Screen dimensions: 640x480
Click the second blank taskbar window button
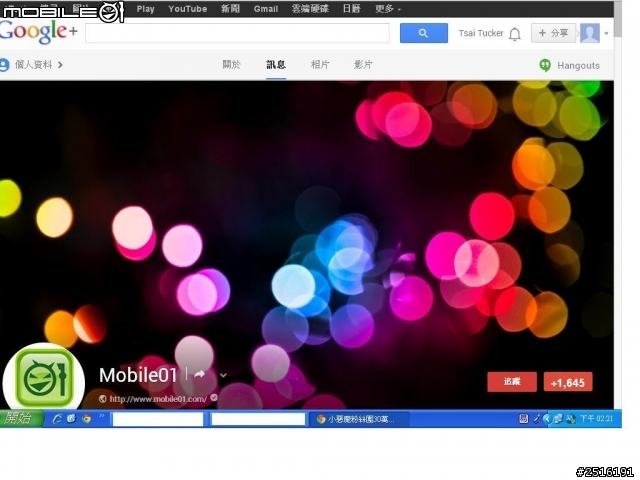(258, 419)
